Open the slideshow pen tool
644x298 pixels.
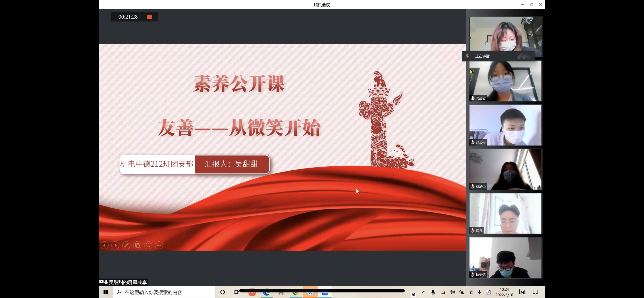(126, 245)
